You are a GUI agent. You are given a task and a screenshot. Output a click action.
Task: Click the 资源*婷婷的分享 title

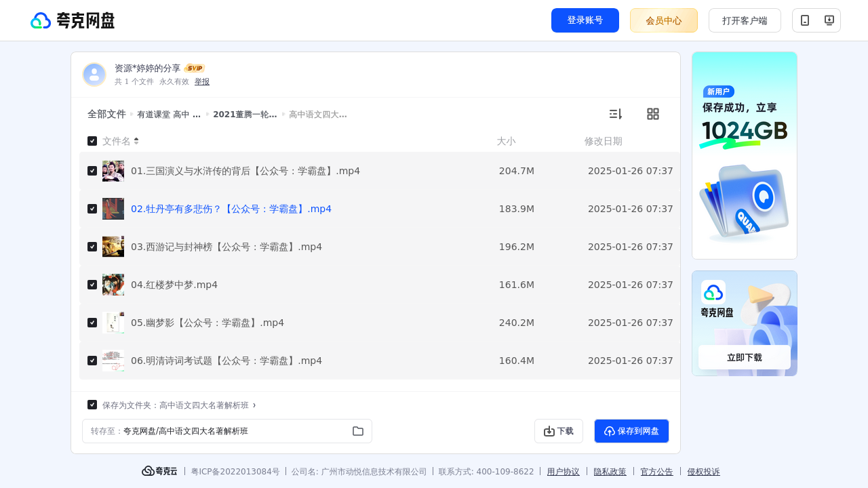[x=148, y=68]
